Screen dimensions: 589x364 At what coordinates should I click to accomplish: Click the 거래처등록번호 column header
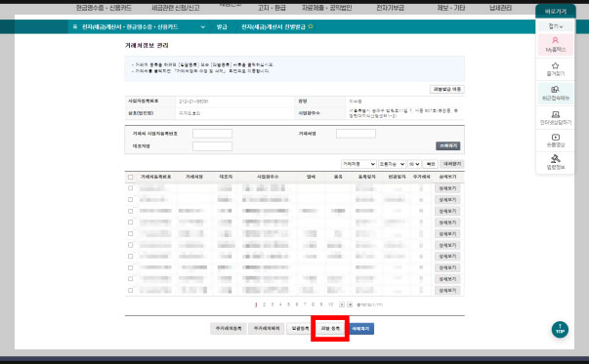coord(155,177)
